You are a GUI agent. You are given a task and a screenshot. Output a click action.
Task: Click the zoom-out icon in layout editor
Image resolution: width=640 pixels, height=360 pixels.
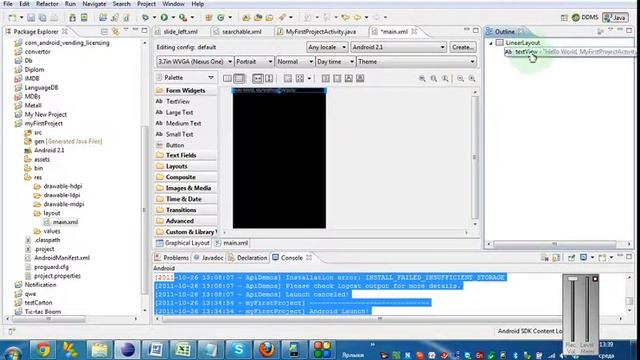(x=460, y=78)
